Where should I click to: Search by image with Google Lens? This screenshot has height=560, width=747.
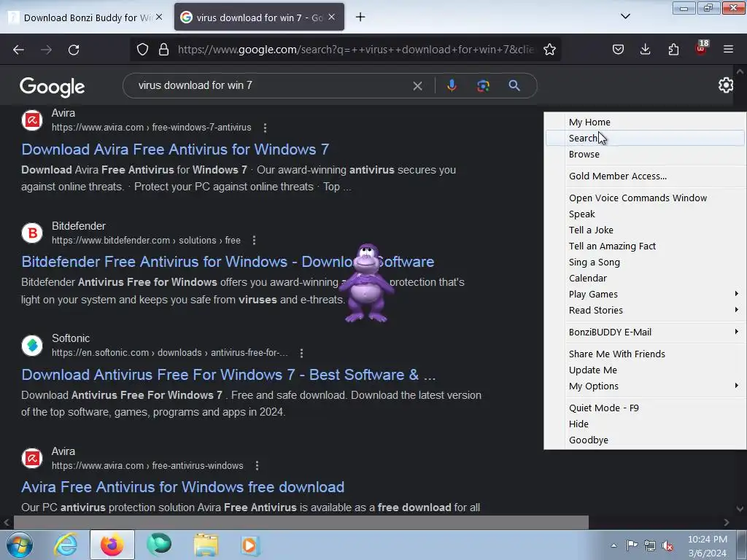click(x=483, y=86)
